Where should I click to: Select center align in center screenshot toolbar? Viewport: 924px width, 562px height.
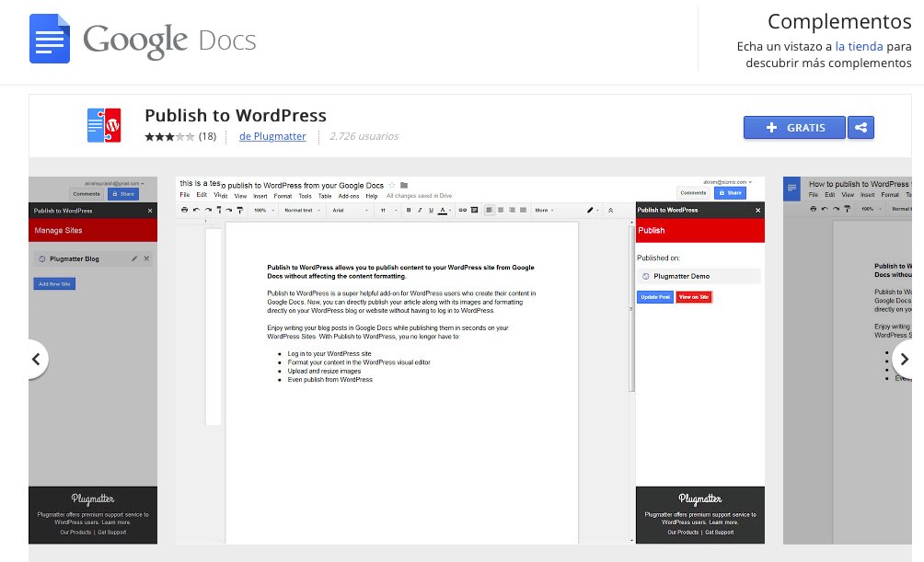coord(501,210)
